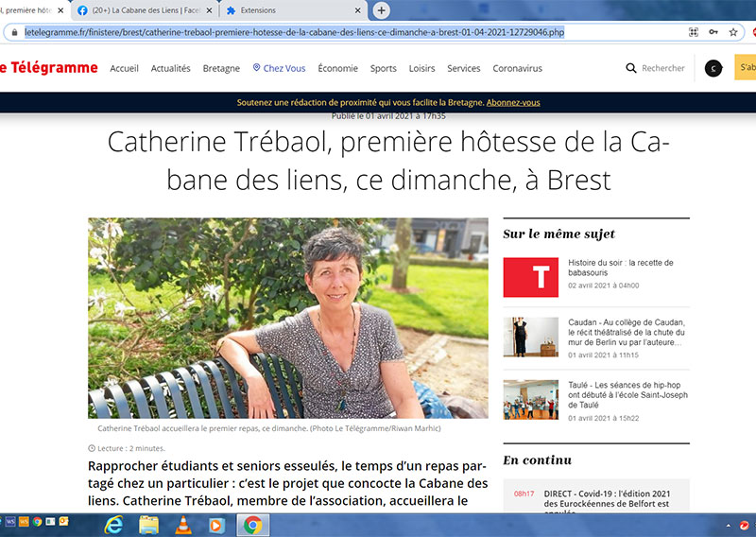Click the QR code icon in address bar
Viewport: 756px width, 537px height.
[x=694, y=32]
